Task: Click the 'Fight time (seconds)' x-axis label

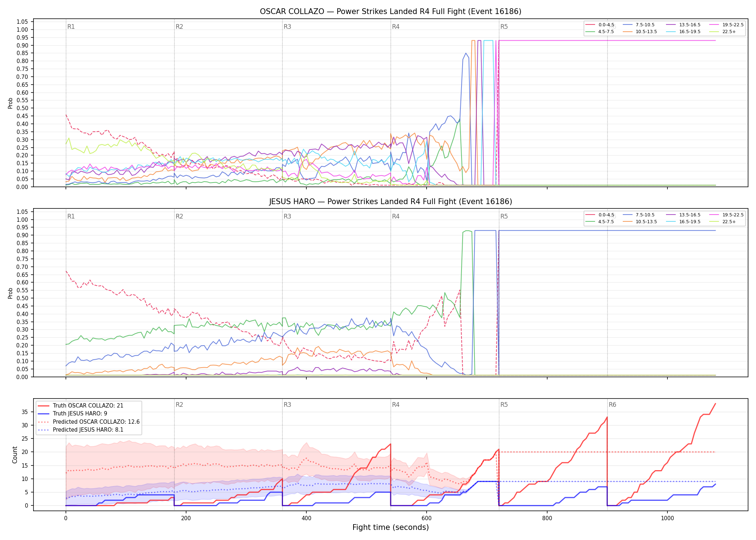Action: pyautogui.click(x=391, y=527)
